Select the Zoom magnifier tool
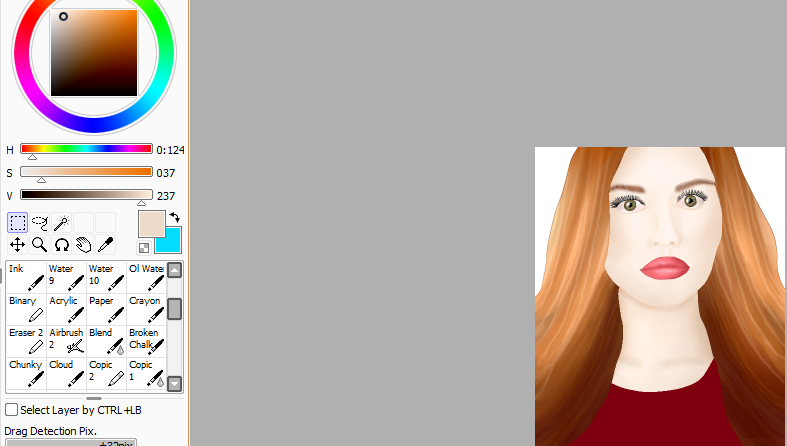 (x=40, y=244)
